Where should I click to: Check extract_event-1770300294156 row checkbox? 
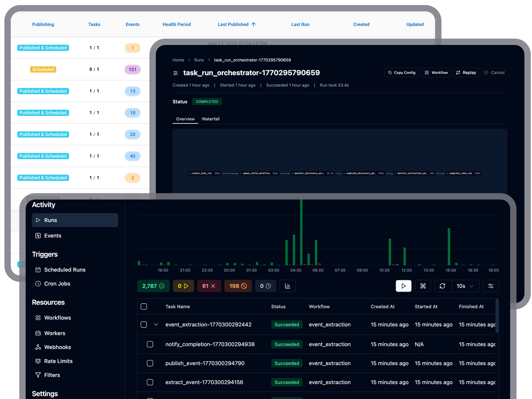tap(150, 382)
